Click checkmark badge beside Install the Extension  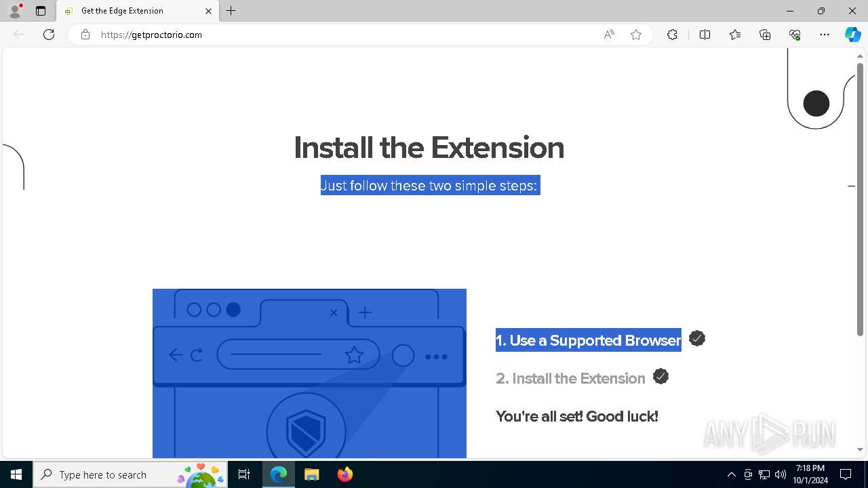point(661,376)
